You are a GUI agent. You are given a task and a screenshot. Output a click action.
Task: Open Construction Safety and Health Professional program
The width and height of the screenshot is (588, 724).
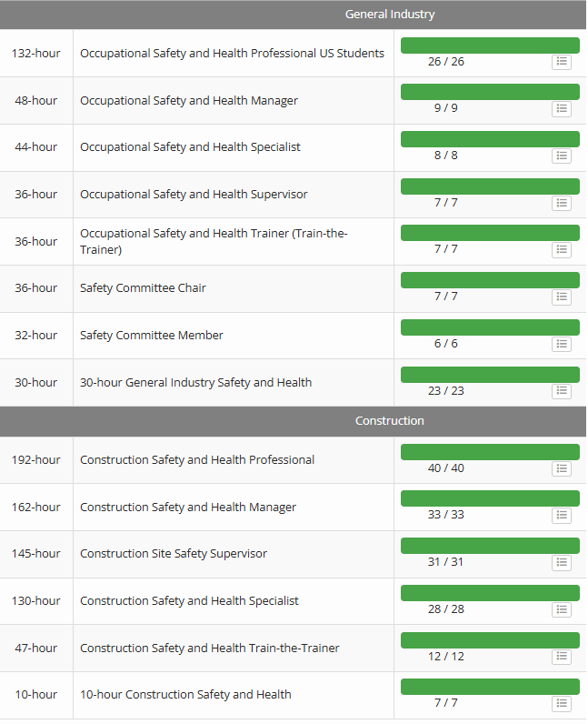click(x=197, y=460)
